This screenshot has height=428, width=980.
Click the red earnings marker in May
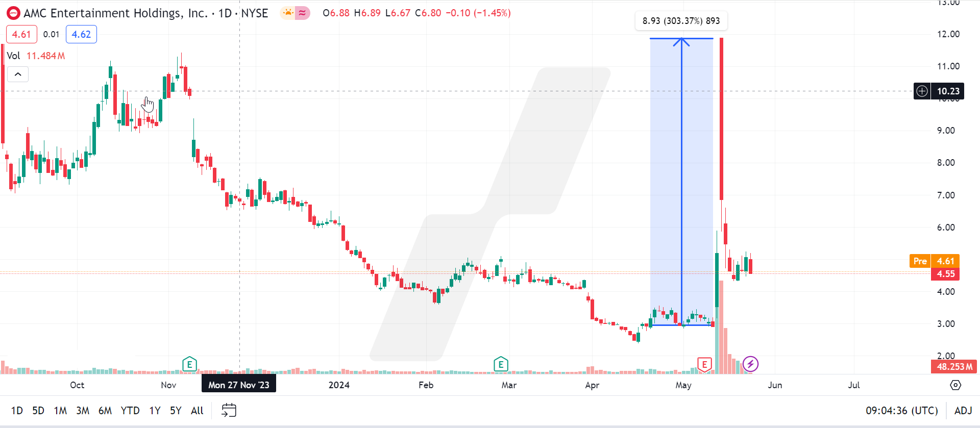tap(704, 364)
